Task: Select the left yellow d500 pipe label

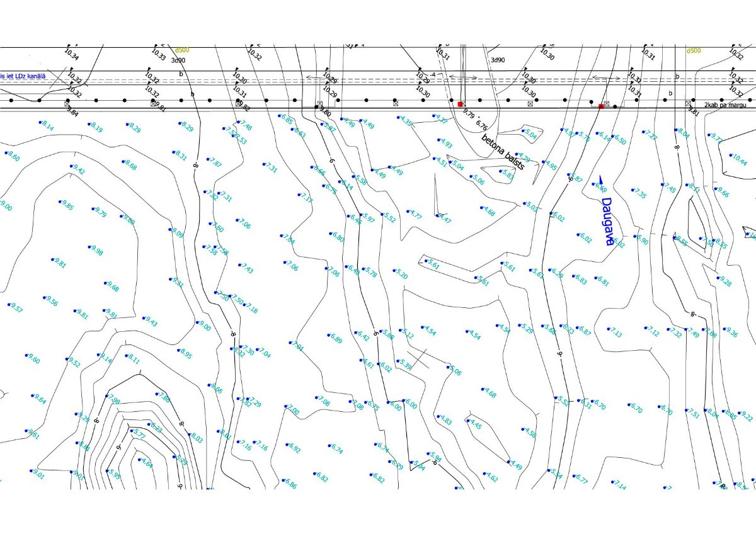Action: click(x=183, y=50)
